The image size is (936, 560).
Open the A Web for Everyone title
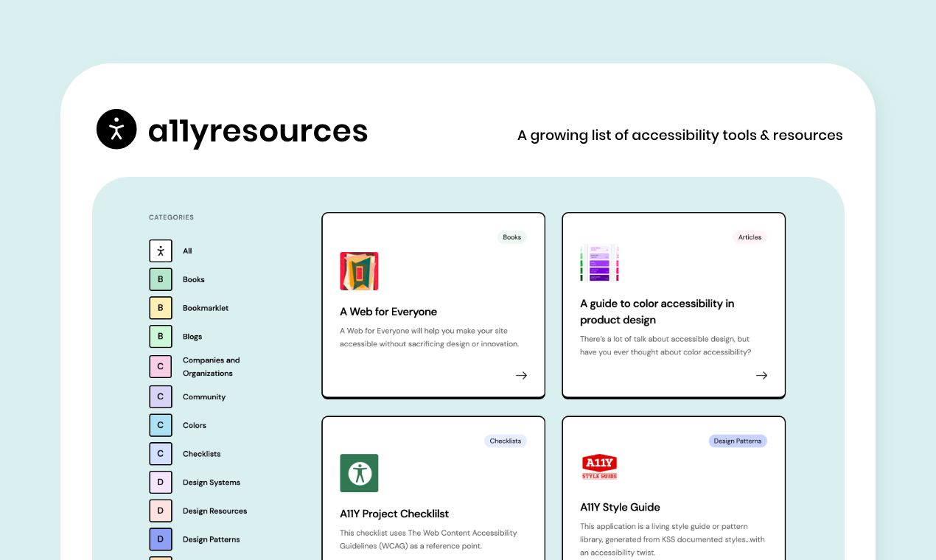click(388, 312)
